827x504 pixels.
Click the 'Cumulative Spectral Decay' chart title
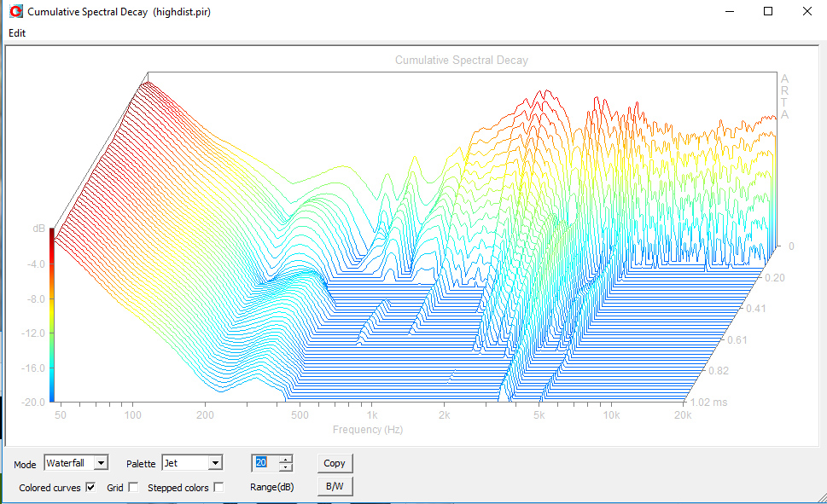tap(462, 60)
